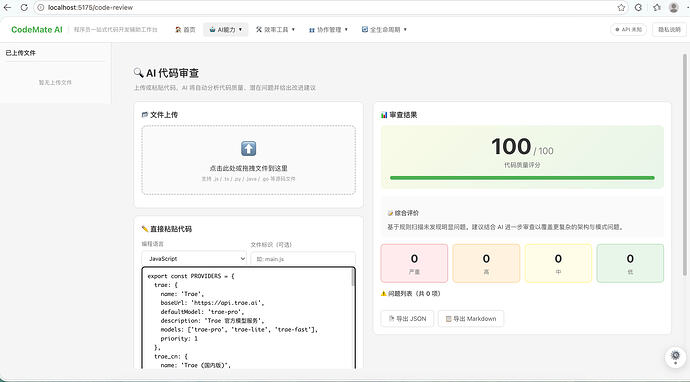Image resolution: width=690 pixels, height=382 pixels.
Task: Click the magnifier icon beside AI 代码审查
Action: point(138,73)
